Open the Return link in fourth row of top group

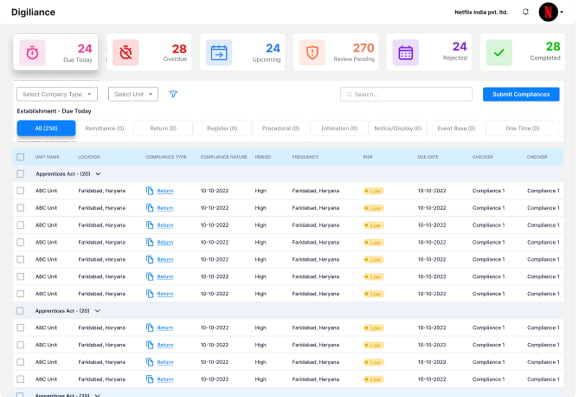click(x=165, y=242)
